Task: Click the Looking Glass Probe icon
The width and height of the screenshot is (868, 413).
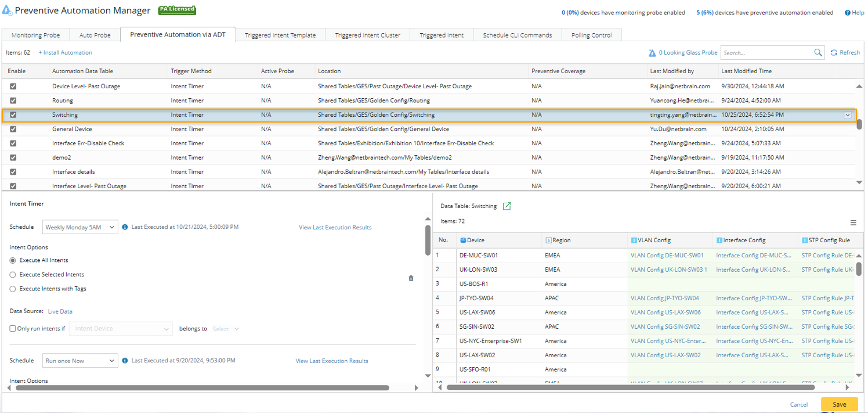Action: coord(652,53)
